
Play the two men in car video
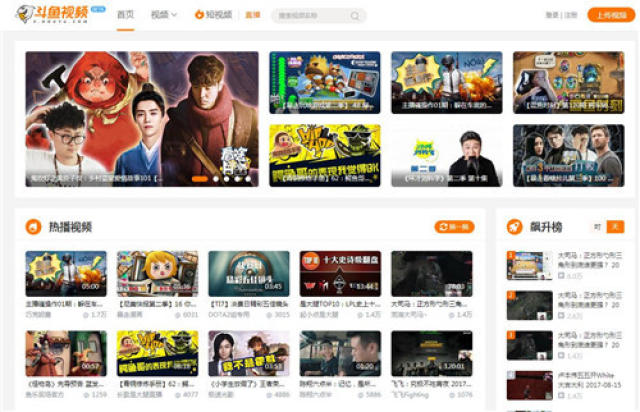[340, 354]
